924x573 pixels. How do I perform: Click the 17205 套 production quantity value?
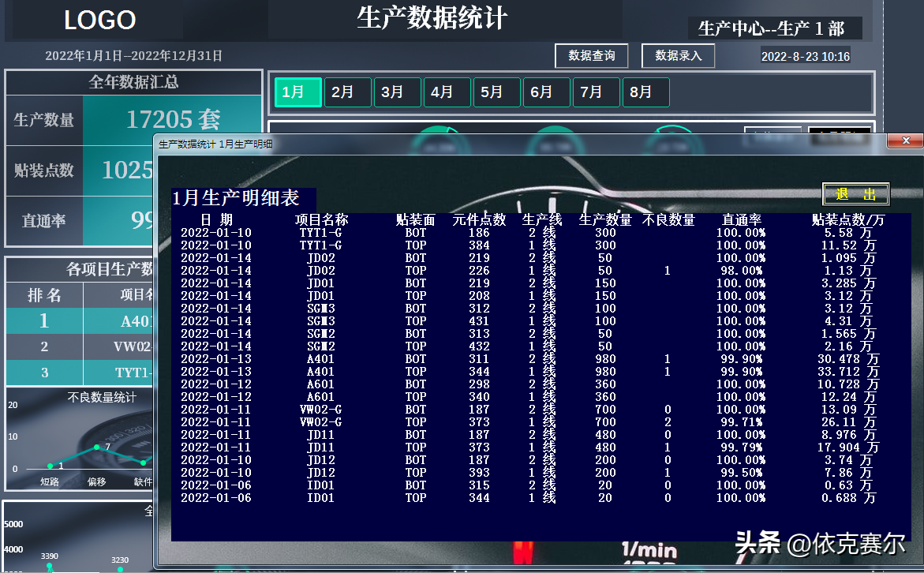coord(174,120)
